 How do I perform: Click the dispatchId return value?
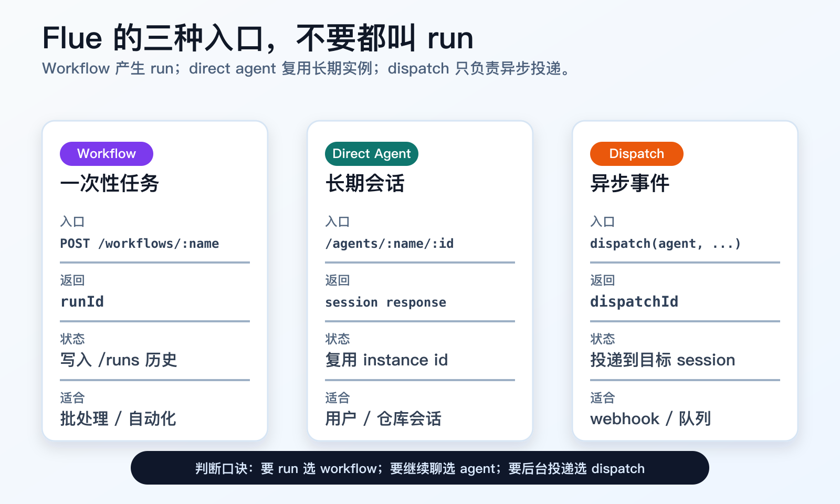(634, 302)
